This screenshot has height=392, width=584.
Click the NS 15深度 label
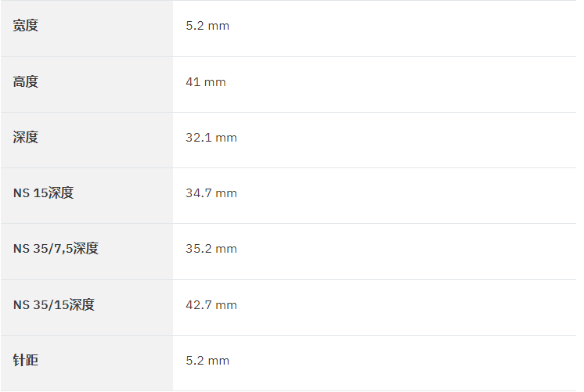point(43,192)
